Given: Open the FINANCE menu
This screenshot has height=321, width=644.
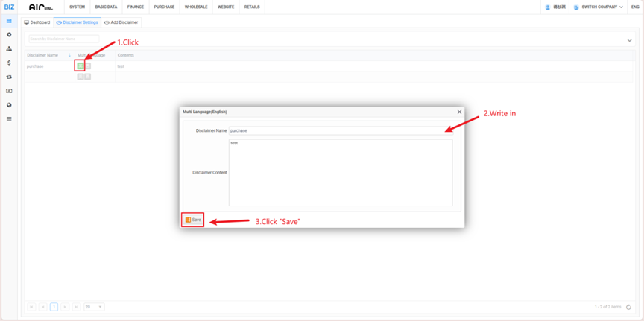Looking at the screenshot, I should click(136, 7).
